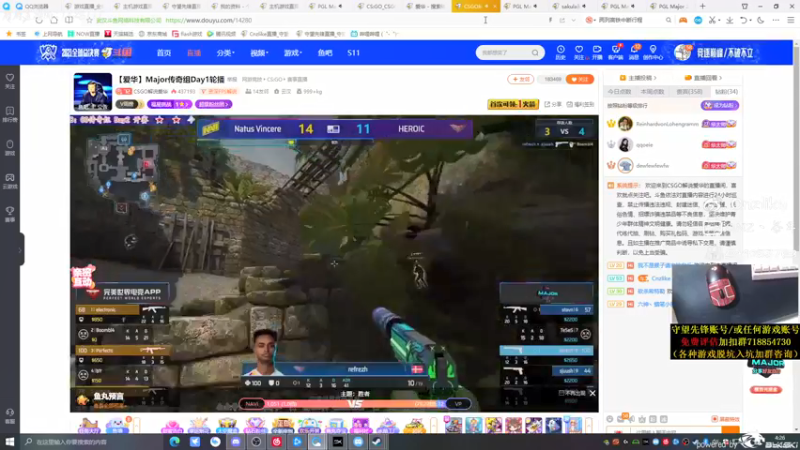Open the 分享 share link
The image size is (800, 450).
click(553, 104)
